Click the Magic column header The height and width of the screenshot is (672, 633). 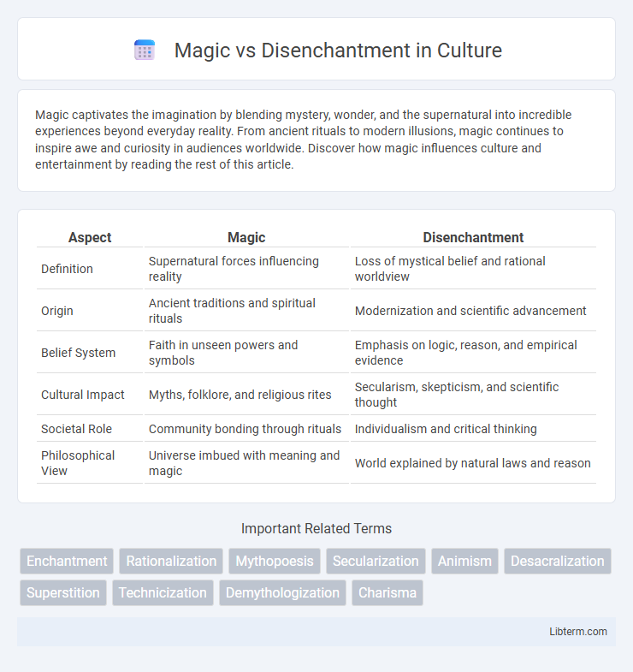pyautogui.click(x=246, y=237)
